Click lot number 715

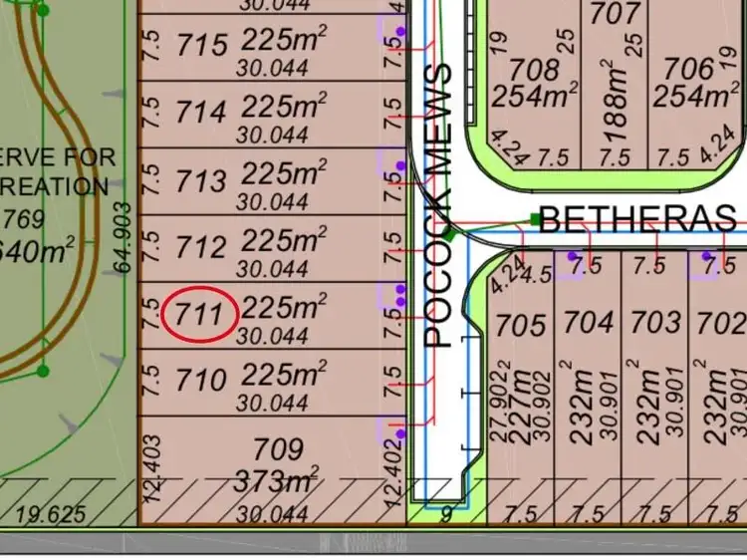(201, 46)
